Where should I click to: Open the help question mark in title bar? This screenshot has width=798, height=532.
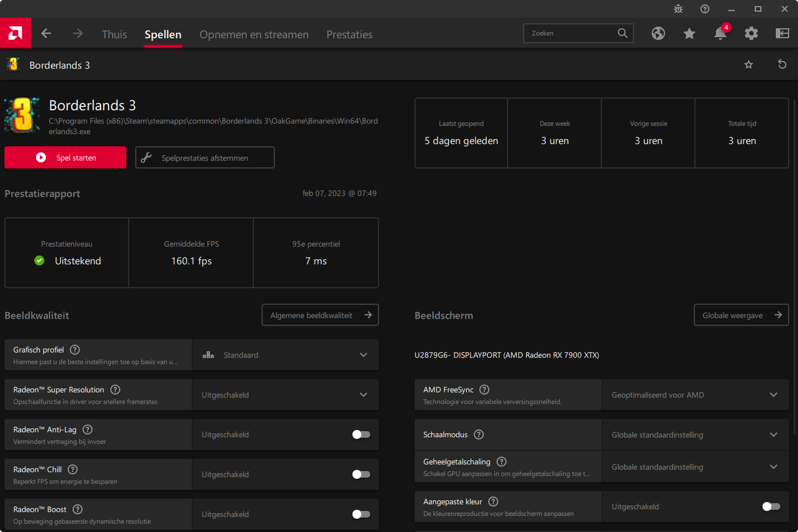coord(705,9)
